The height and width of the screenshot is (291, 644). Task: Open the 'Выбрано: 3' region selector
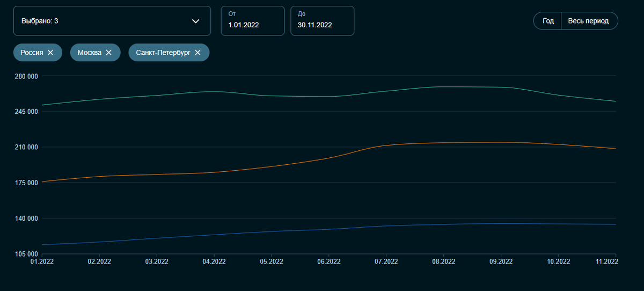(112, 21)
